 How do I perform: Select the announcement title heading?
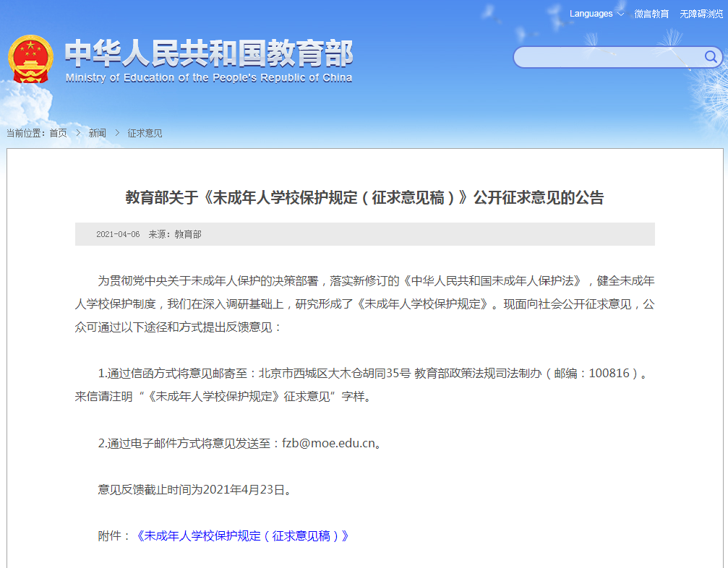pos(364,197)
